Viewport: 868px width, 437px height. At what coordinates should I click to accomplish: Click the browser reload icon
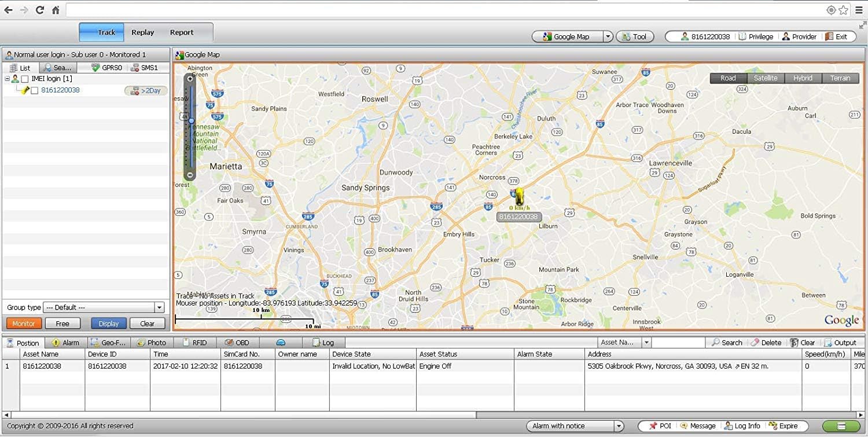click(x=40, y=10)
